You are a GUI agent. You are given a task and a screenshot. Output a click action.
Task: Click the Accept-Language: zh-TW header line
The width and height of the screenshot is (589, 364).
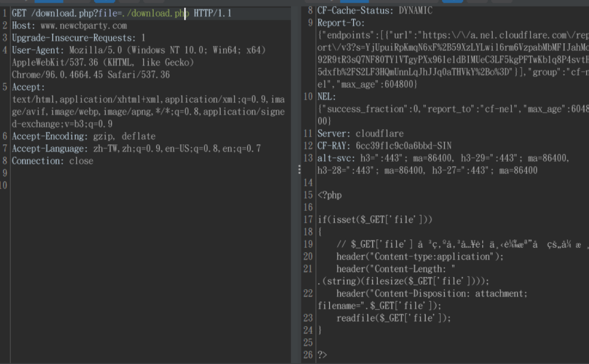click(x=136, y=149)
